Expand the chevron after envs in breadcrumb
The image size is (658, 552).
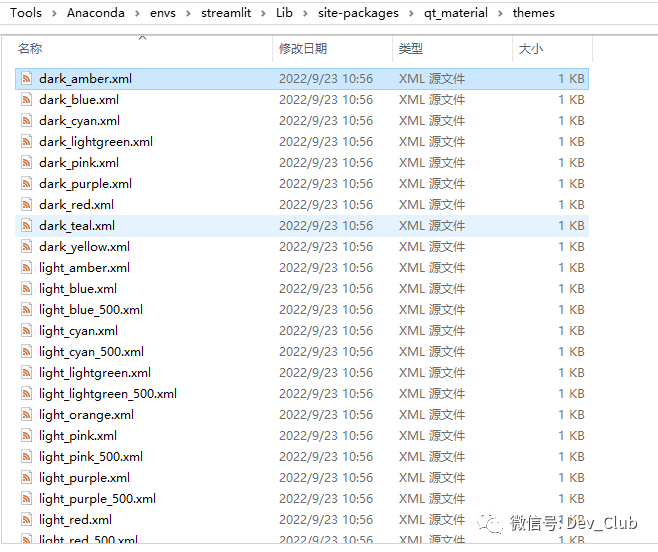pos(188,13)
